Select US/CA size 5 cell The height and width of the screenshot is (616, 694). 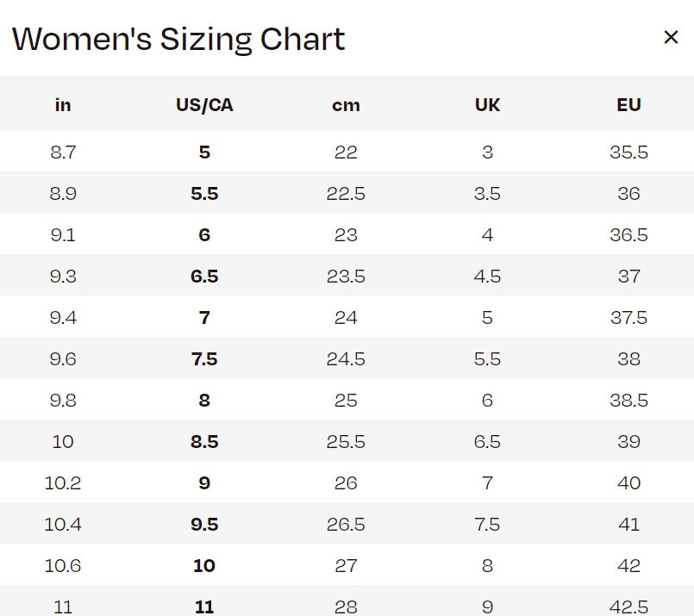(x=204, y=152)
